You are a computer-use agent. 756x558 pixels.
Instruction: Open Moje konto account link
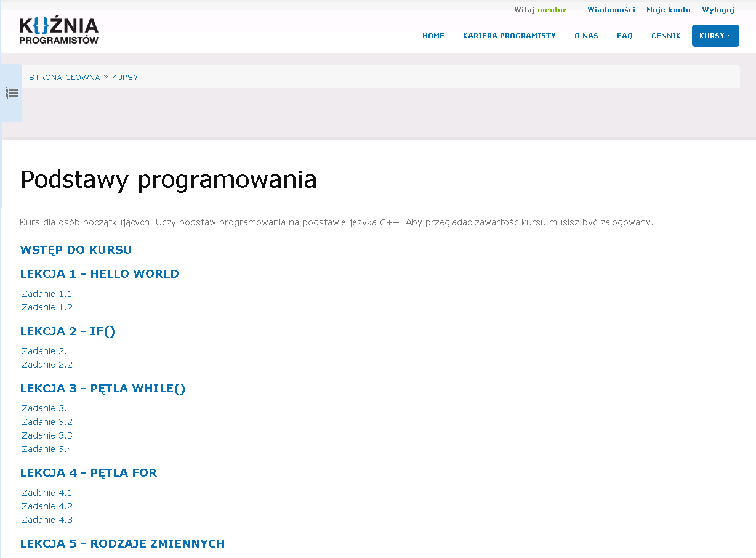point(668,10)
